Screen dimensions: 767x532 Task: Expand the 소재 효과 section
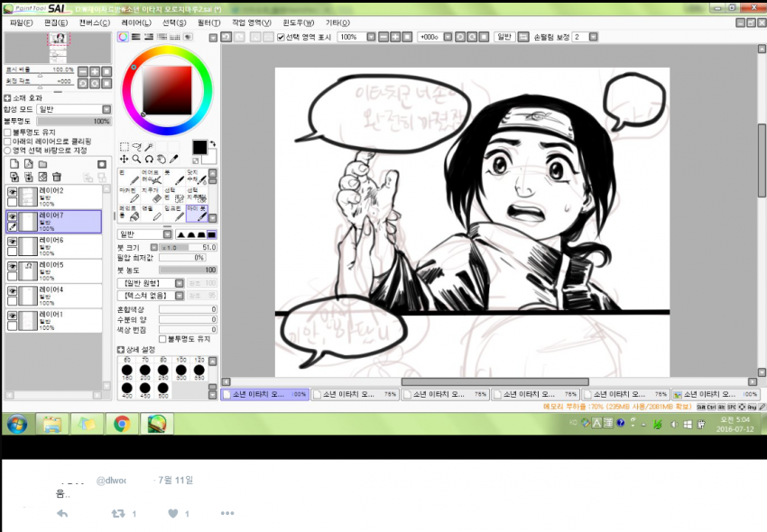[8, 98]
